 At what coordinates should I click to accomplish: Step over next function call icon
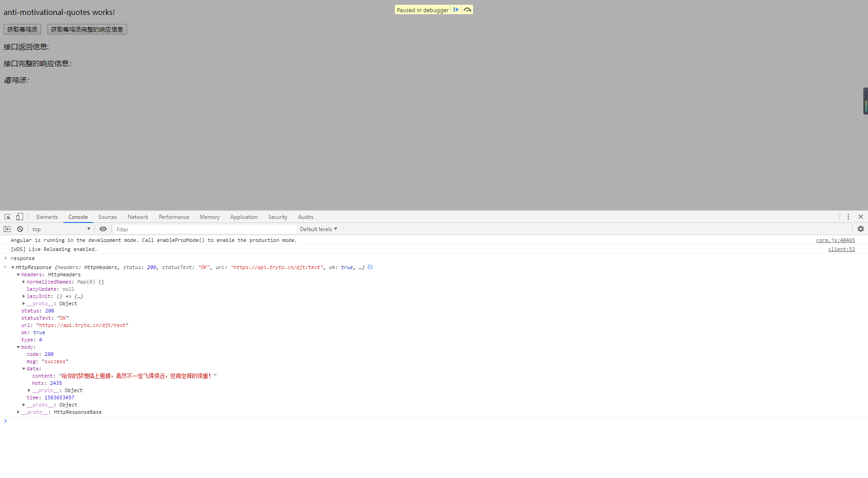click(467, 9)
